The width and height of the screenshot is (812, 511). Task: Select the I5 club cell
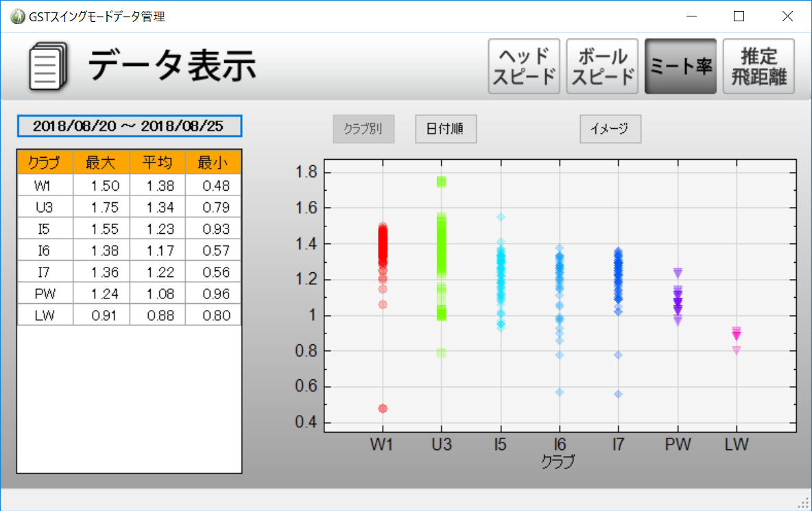point(45,229)
